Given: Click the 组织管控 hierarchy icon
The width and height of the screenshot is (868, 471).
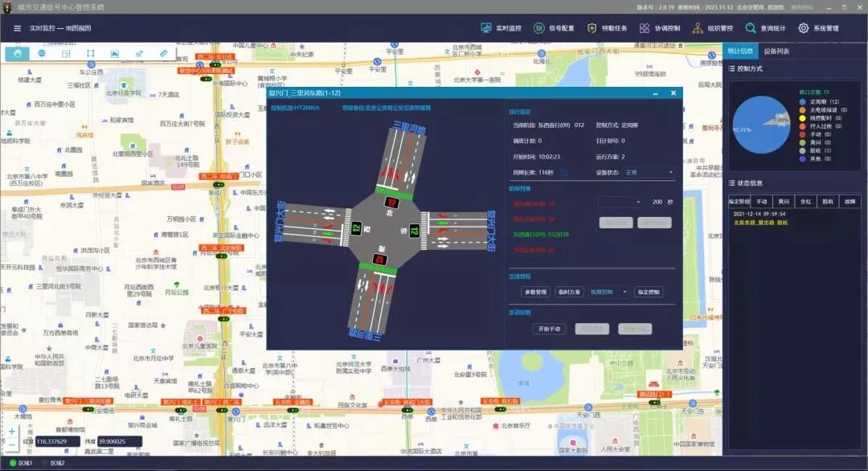Looking at the screenshot, I should click(698, 27).
